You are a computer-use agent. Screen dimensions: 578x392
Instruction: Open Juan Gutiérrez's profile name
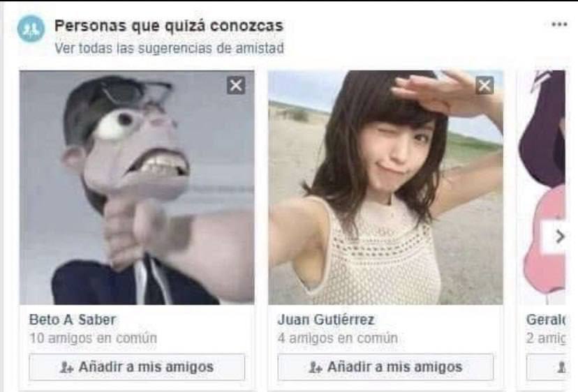(326, 319)
